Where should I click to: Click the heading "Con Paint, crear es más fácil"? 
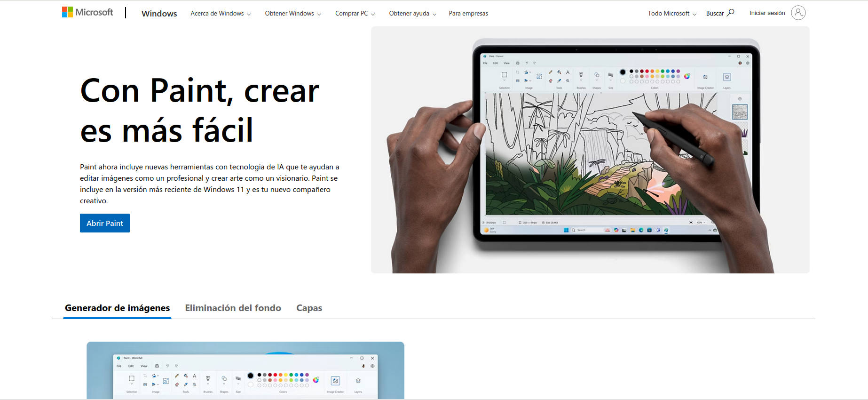(x=200, y=110)
